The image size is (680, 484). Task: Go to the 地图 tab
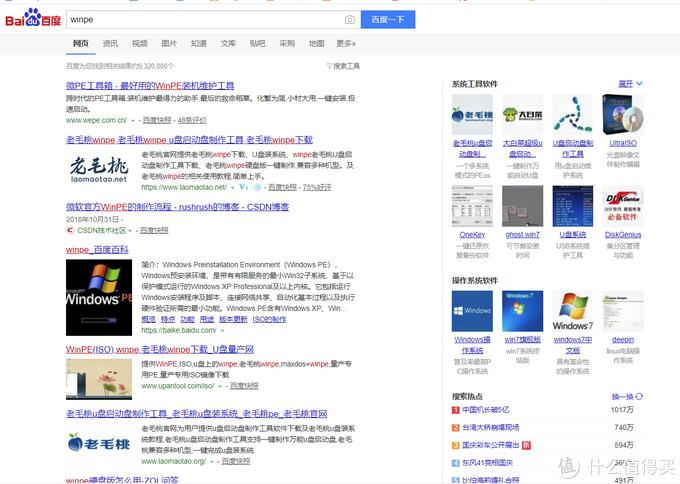coord(317,43)
